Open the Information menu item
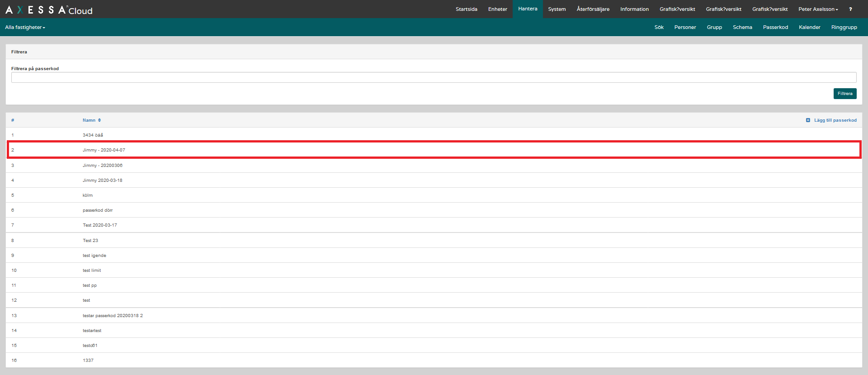This screenshot has width=868, height=375. [x=634, y=9]
